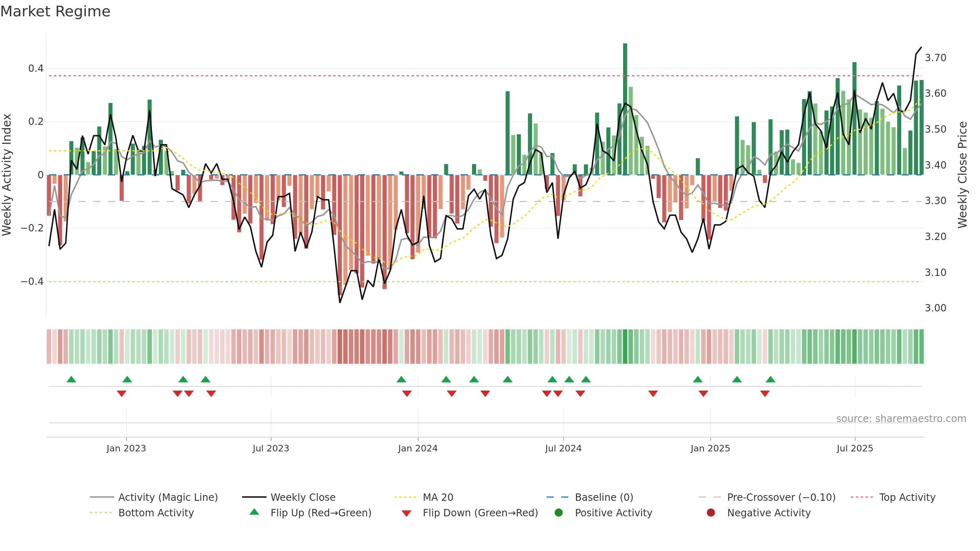The height and width of the screenshot is (551, 980).
Task: Select the Jul 2023 x-axis label
Action: [271, 448]
